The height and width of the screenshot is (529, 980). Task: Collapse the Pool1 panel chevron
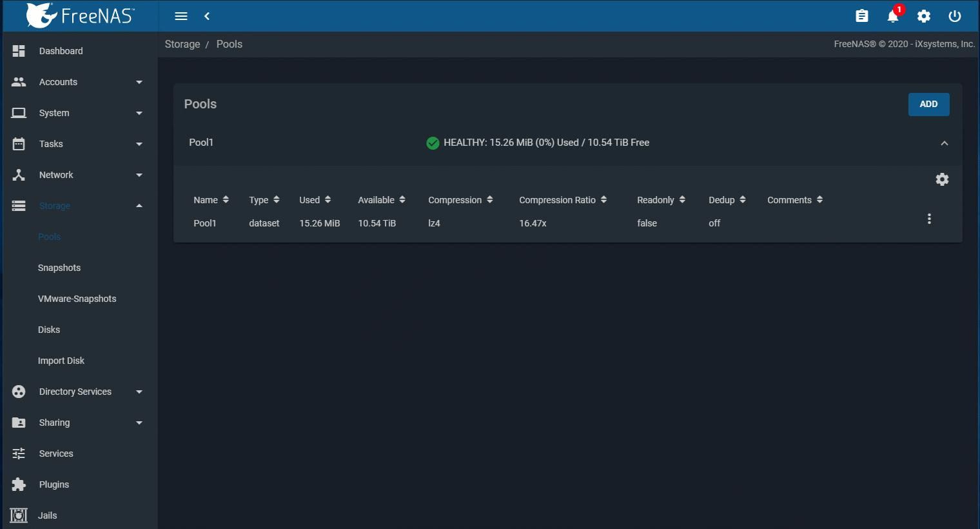coord(944,143)
